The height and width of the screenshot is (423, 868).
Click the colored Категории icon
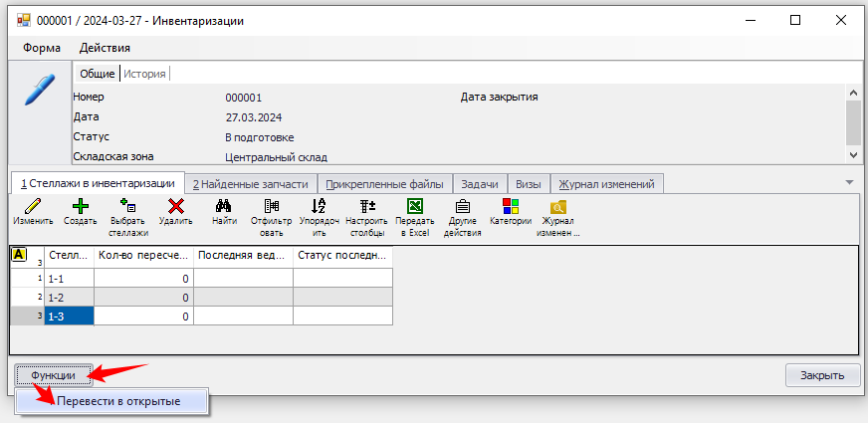pos(511,207)
